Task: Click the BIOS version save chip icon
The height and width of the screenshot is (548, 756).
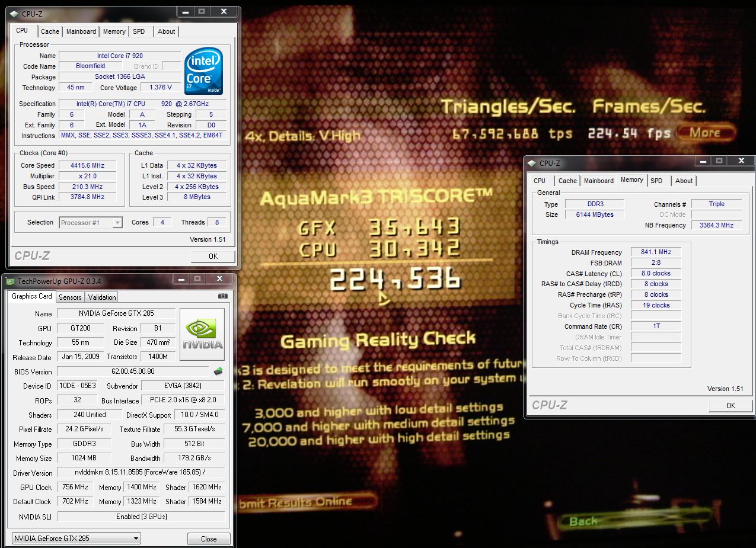Action: [x=218, y=371]
